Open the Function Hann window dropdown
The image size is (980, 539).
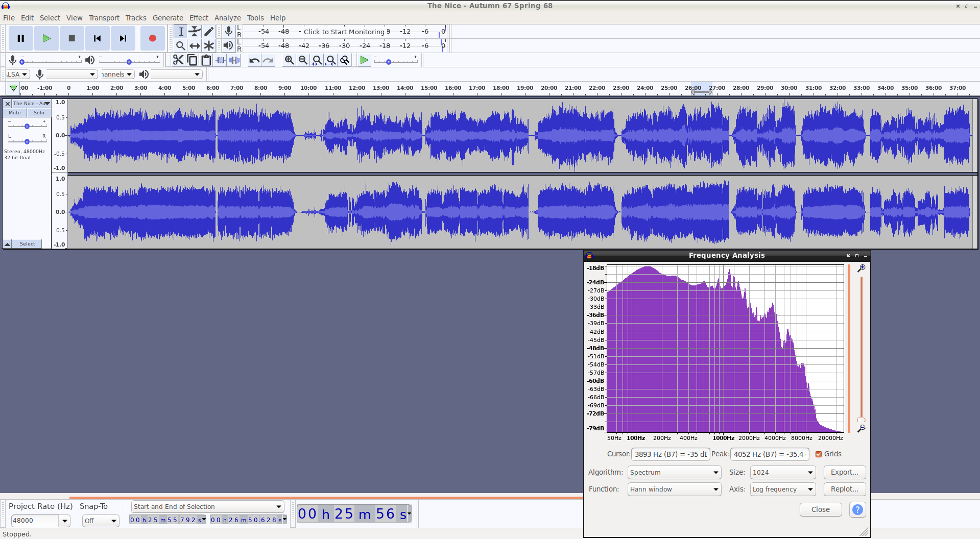pos(674,489)
